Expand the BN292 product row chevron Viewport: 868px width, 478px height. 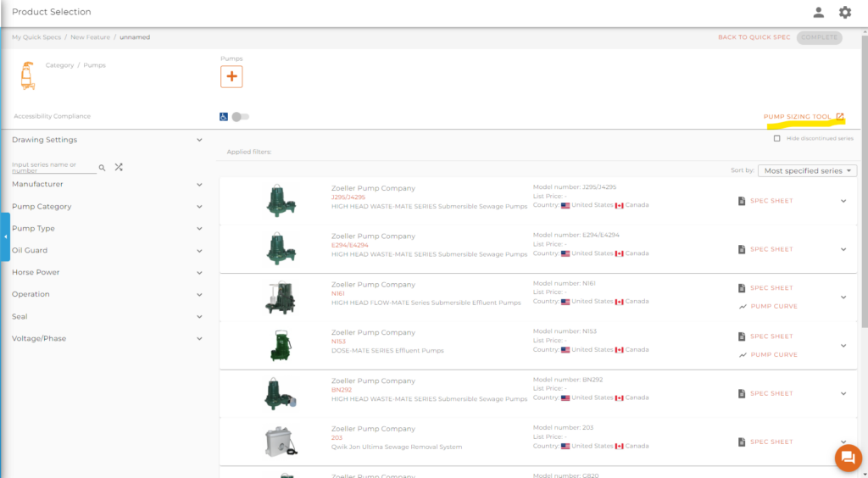[843, 394]
